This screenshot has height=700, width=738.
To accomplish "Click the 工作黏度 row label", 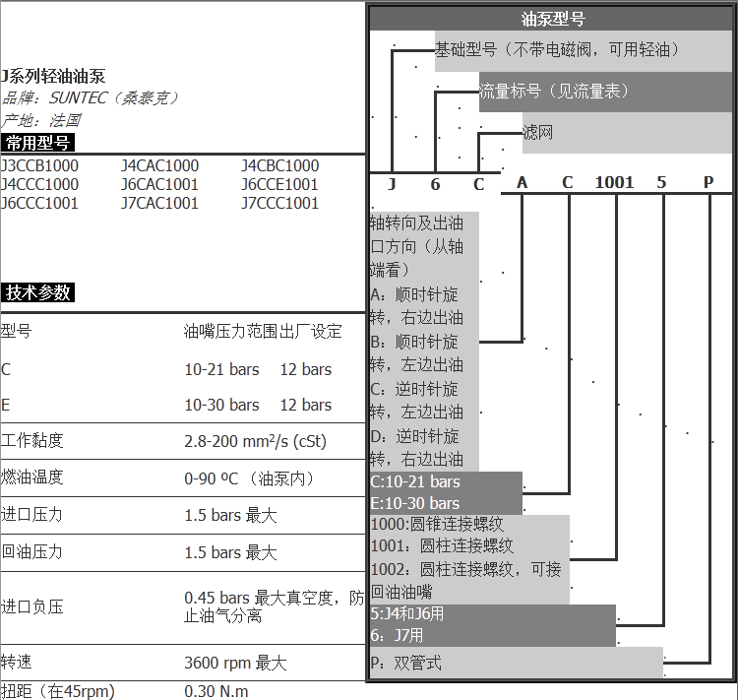I will pyautogui.click(x=31, y=440).
